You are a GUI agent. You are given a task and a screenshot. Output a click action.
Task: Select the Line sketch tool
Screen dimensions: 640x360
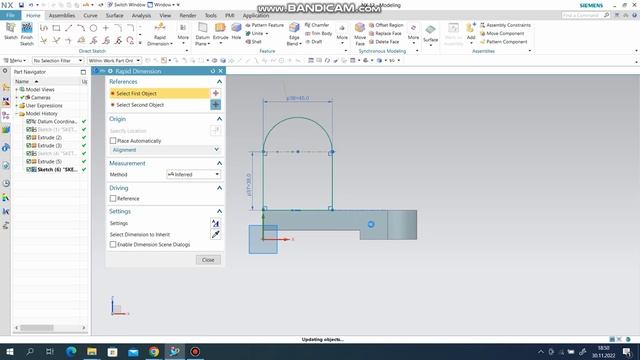tap(69, 28)
